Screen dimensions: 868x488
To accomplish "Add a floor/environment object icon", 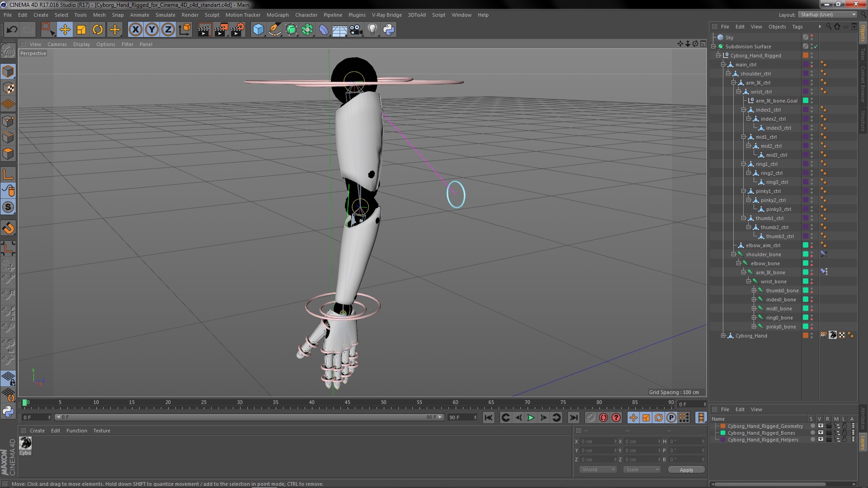I will tap(340, 30).
